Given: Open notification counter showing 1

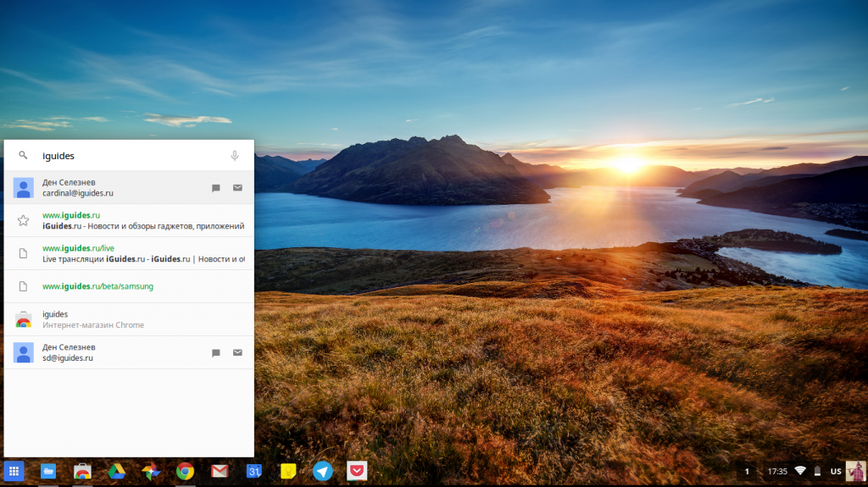Looking at the screenshot, I should click(747, 471).
